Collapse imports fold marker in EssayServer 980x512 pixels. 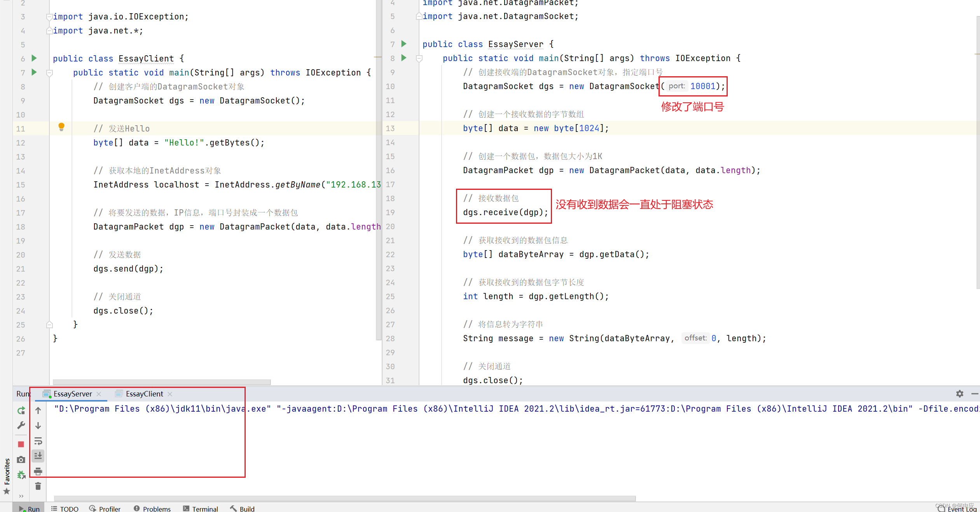coord(419,16)
